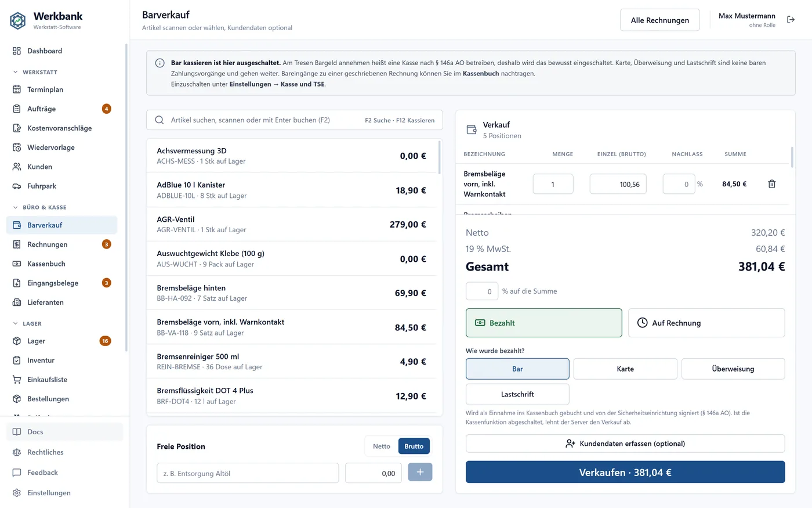This screenshot has width=812, height=508.
Task: Collapse the Werkstatt sidebar section
Action: pos(39,72)
